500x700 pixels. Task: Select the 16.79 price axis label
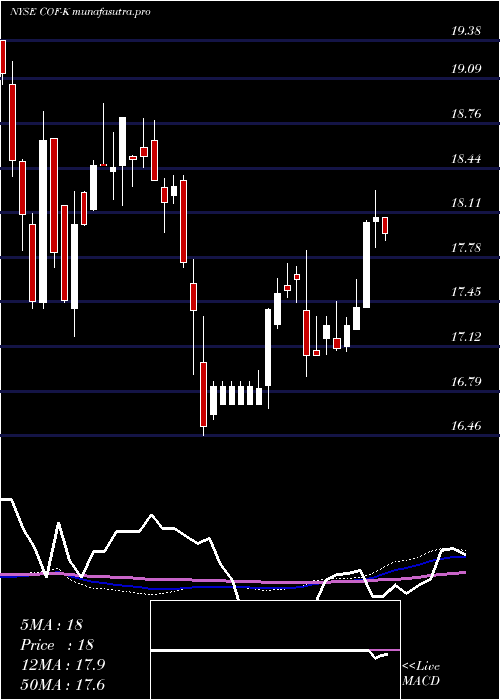[x=466, y=381]
